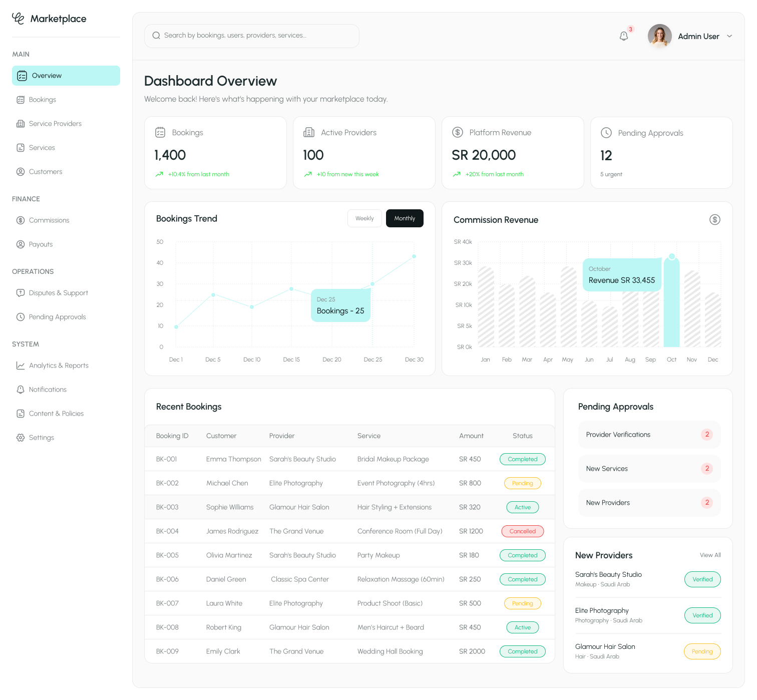Click booking ID BK-009

167,651
